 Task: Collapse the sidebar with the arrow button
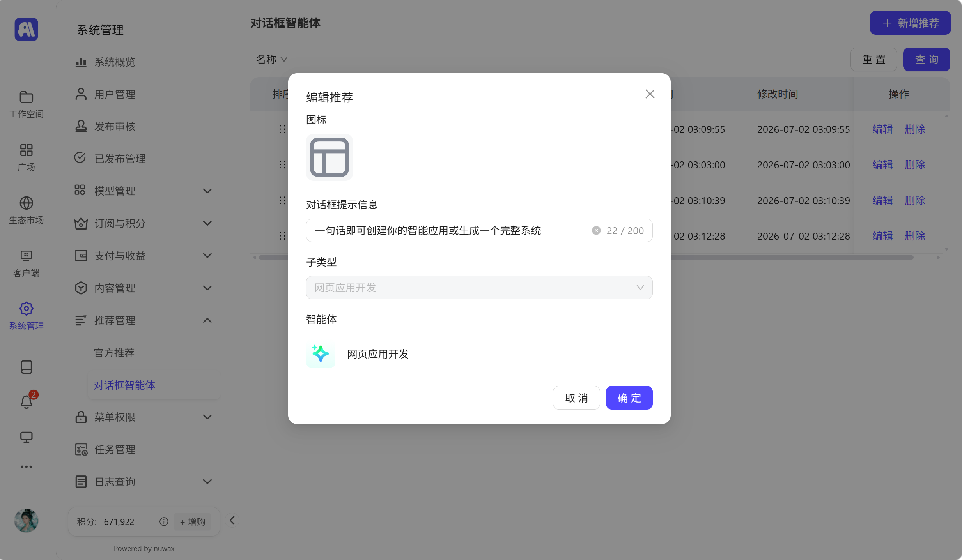232,520
